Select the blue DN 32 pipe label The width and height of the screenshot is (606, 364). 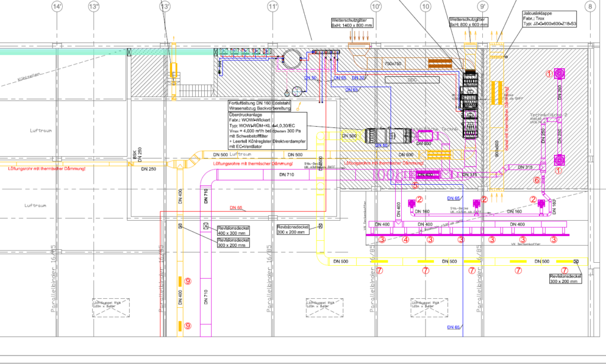click(x=359, y=78)
